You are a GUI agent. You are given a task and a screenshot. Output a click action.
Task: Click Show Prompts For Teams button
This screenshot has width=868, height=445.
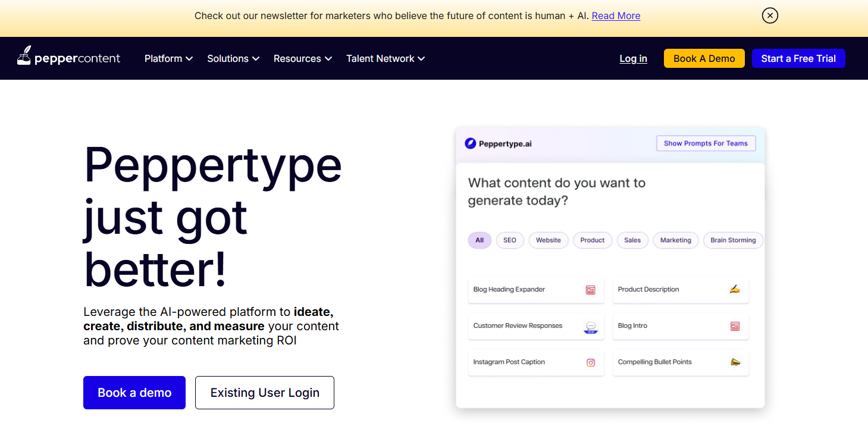point(706,143)
